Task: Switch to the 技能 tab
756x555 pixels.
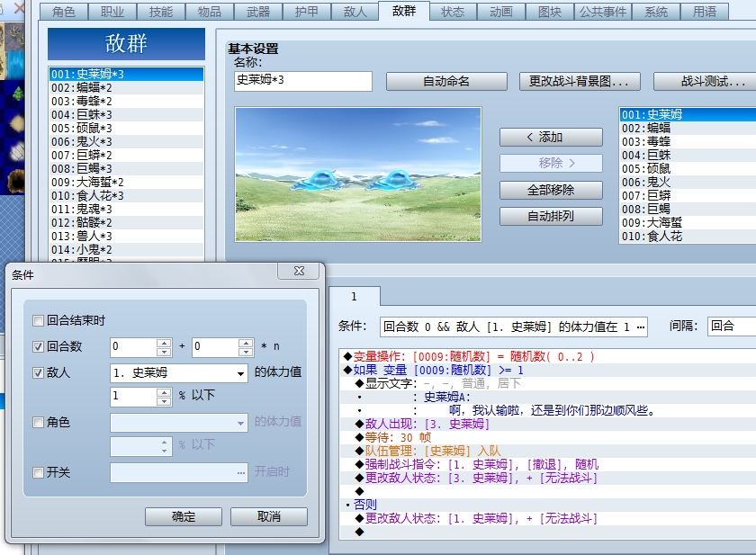Action: 161,12
